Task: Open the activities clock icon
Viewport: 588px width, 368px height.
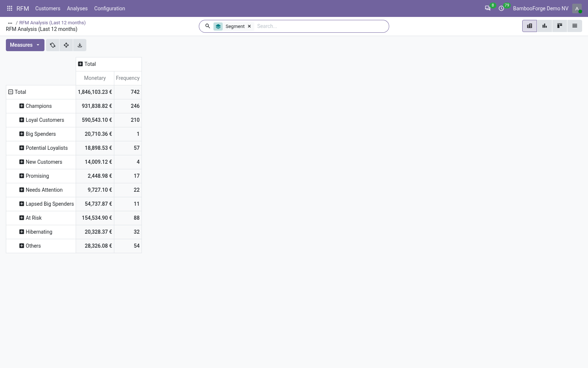Action: tap(501, 8)
